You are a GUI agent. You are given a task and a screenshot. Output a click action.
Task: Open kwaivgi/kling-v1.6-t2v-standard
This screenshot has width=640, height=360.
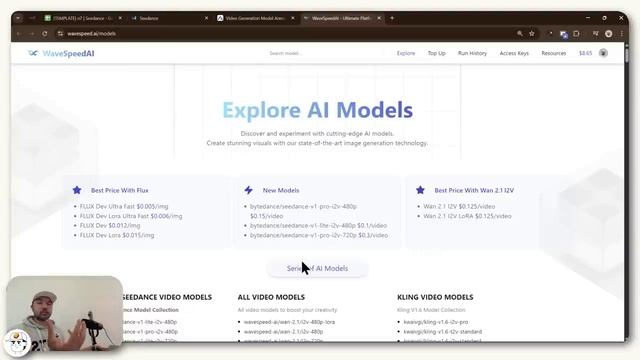(443, 331)
